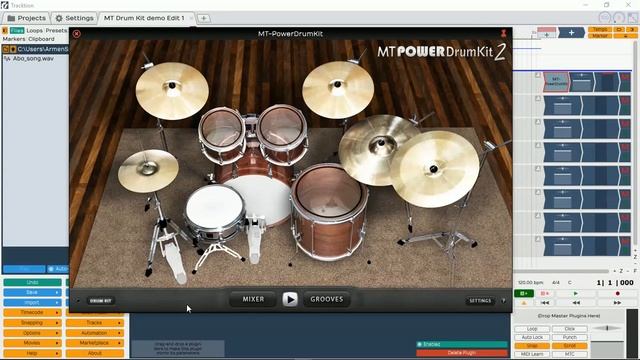Click the orange warning triangle icon
This screenshot has width=640, height=360.
(x=524, y=303)
